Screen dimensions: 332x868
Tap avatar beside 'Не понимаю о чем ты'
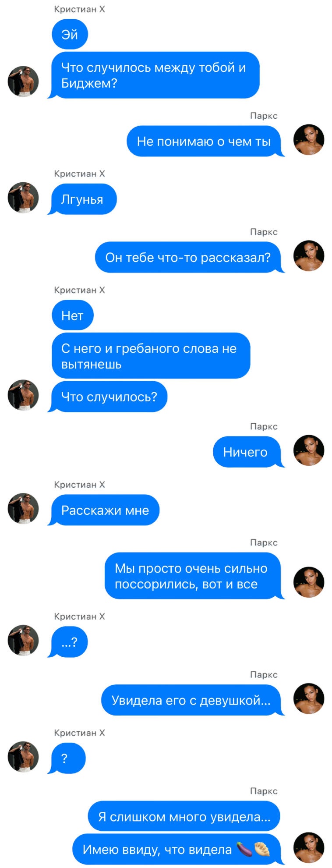pyautogui.click(x=309, y=140)
